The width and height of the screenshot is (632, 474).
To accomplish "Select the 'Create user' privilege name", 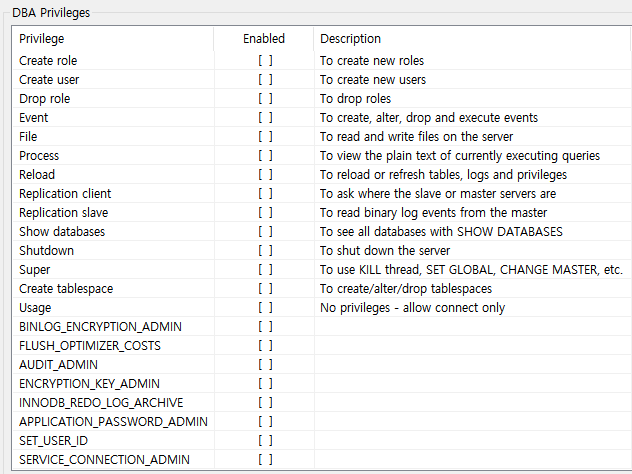I will point(49,79).
